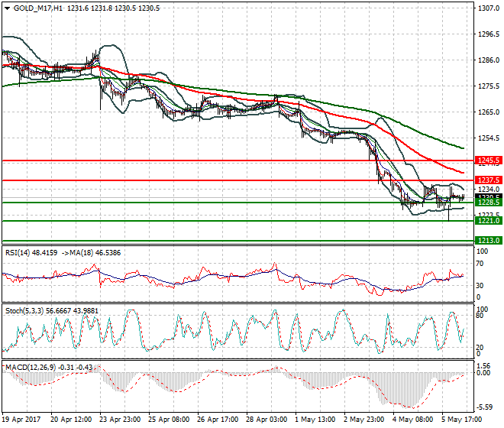Select the green 1213.0 support price tag
The height and width of the screenshot is (428, 504).
[x=488, y=240]
